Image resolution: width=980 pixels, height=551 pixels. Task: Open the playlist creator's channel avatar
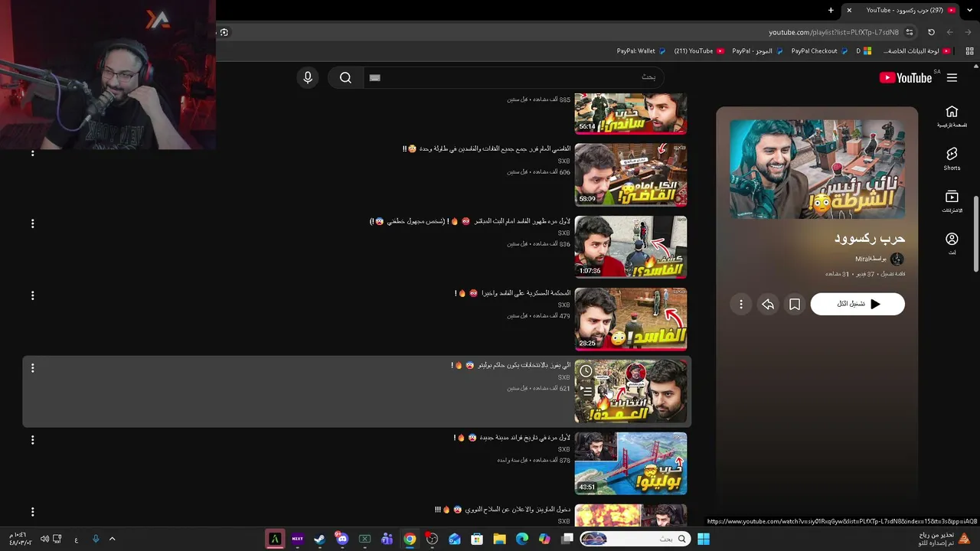click(x=897, y=259)
